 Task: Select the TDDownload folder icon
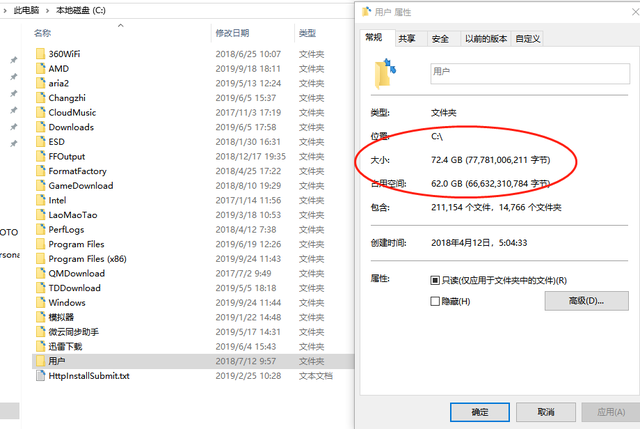point(40,288)
